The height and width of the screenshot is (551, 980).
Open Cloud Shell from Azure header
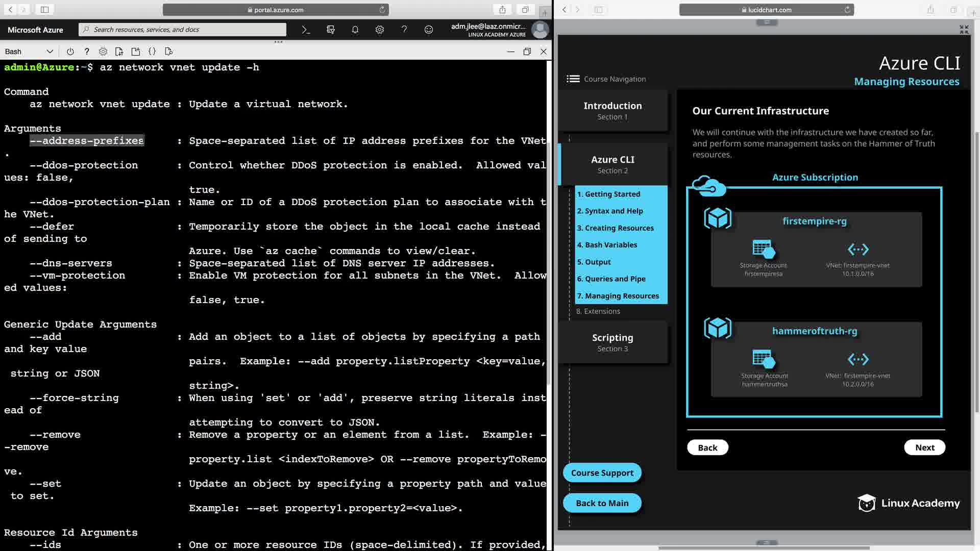coord(306,30)
